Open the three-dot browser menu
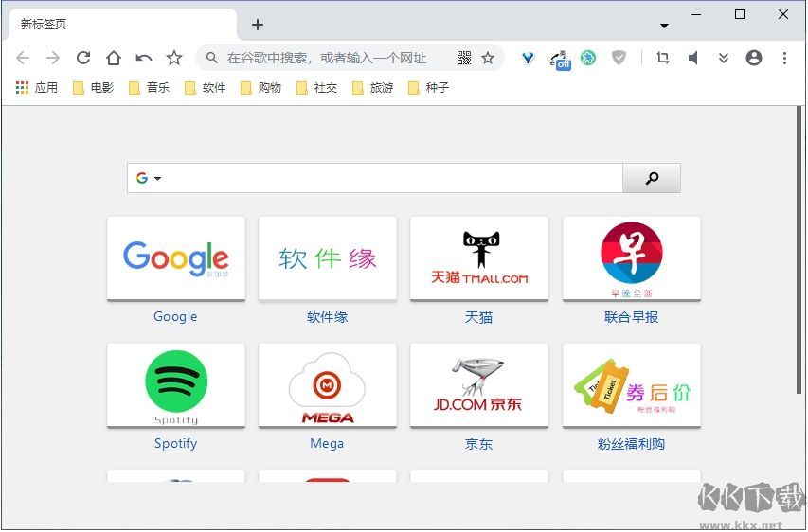This screenshot has height=532, width=808. (784, 58)
